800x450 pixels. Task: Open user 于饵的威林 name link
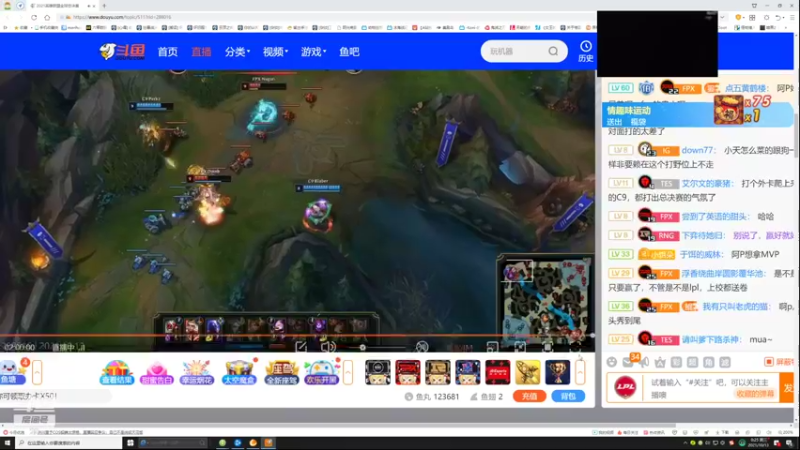[x=702, y=254]
